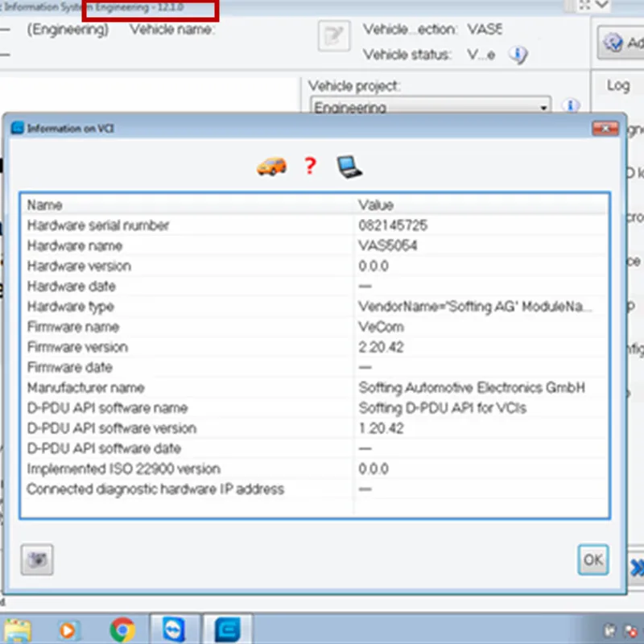Click the info icon next to Vehicle status
The width and height of the screenshot is (644, 644).
point(518,54)
